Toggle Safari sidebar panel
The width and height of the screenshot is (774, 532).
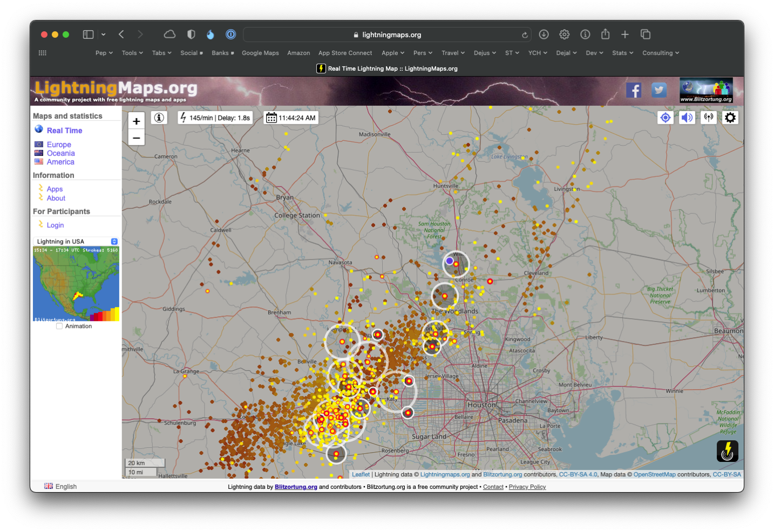pos(88,35)
